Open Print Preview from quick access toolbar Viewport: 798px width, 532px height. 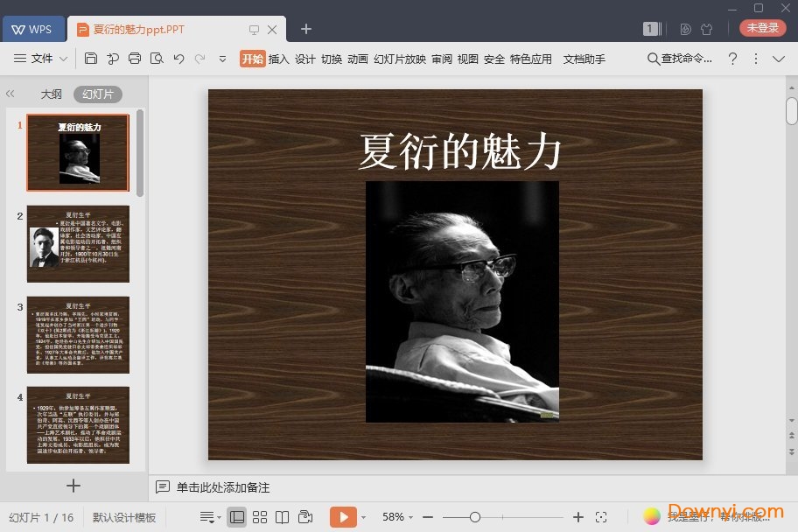(x=157, y=59)
